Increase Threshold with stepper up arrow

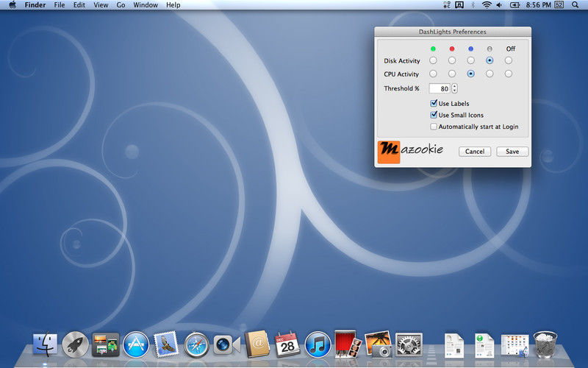[x=454, y=86]
